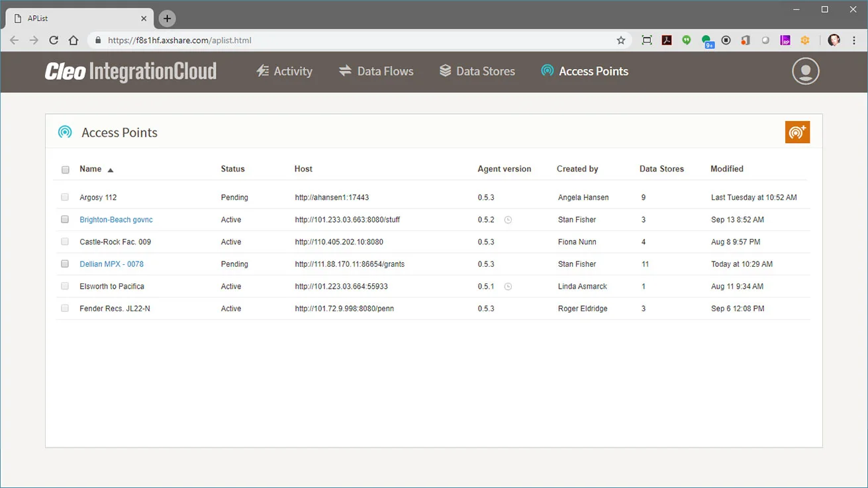Select all rows with the header checkbox

click(x=66, y=170)
